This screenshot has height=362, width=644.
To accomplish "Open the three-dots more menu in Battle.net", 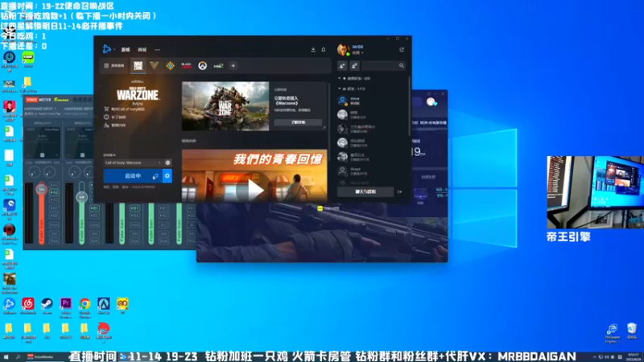I will [x=157, y=50].
